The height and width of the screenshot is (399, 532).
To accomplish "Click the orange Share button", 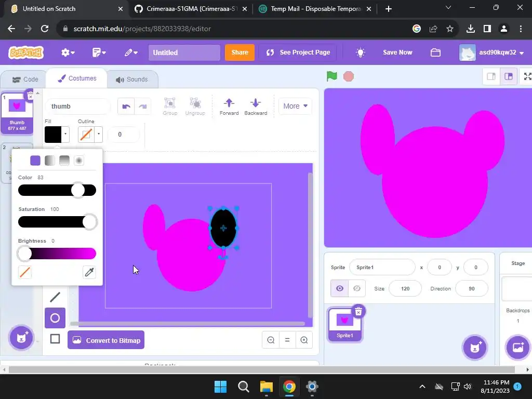I will (240, 52).
